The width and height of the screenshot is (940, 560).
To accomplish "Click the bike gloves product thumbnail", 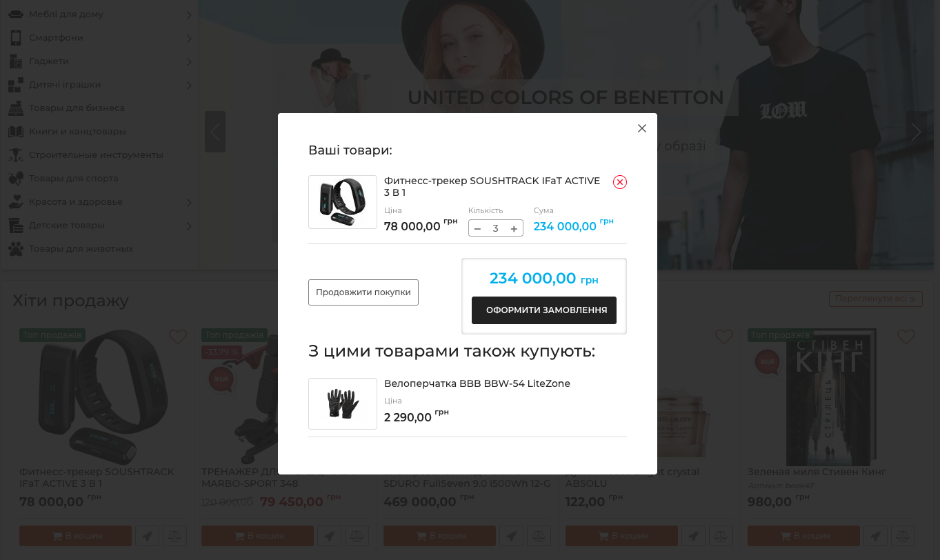I will [343, 403].
